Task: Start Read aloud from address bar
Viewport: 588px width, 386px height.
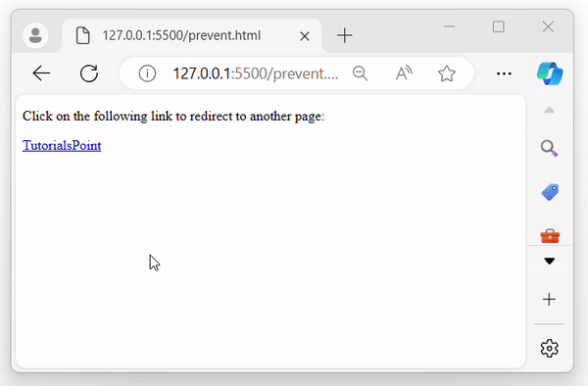Action: (x=404, y=73)
